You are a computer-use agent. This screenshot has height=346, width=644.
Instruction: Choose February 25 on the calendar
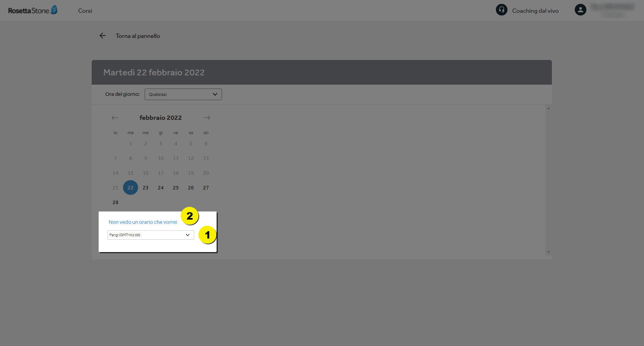coord(176,187)
